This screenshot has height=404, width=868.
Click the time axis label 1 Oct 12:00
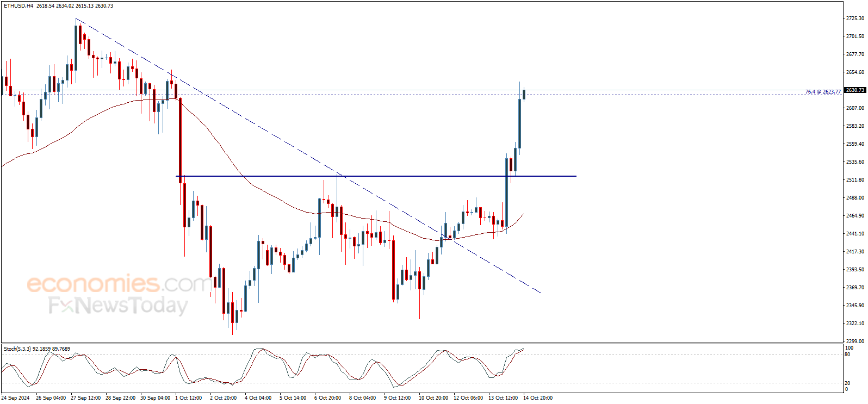click(188, 398)
